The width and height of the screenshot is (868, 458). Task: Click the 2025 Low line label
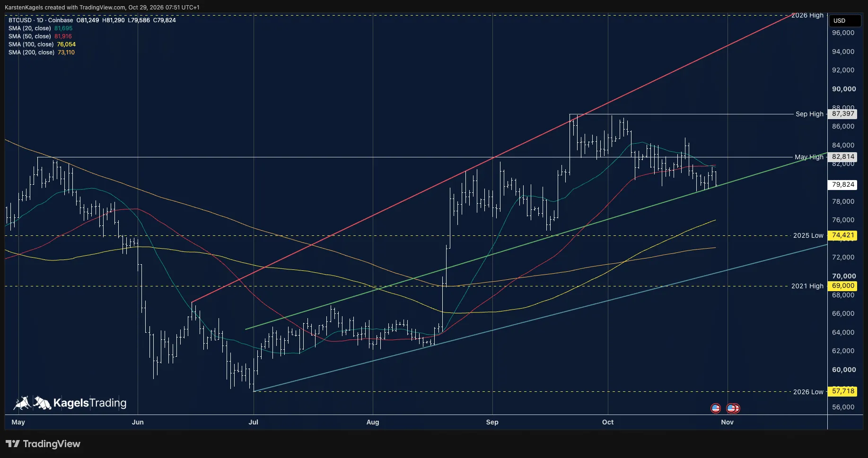pos(808,235)
